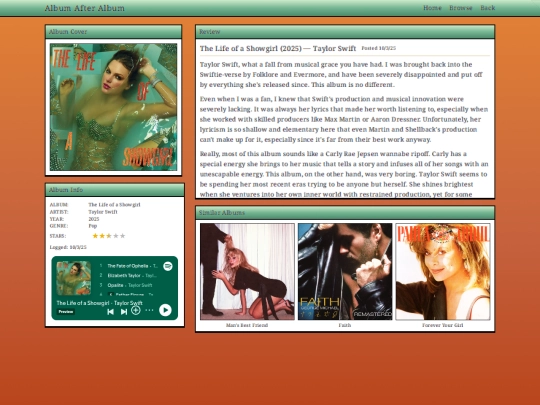Click the Similar Albums panel header
Viewport: 540px width, 405px height.
(345, 213)
